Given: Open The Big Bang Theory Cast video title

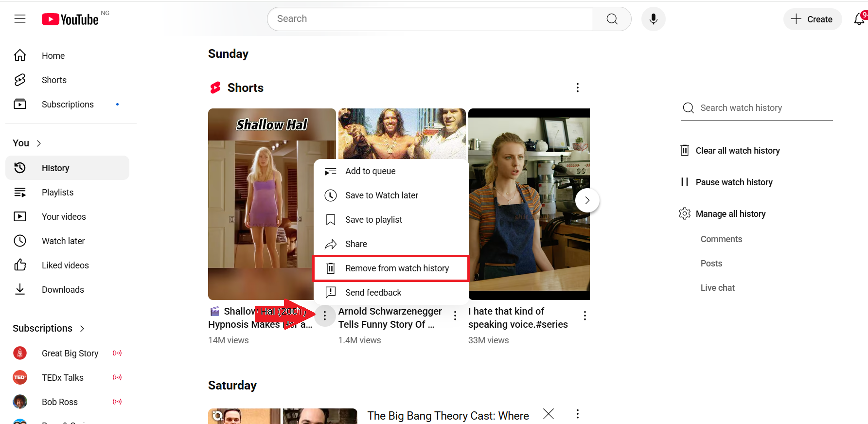Looking at the screenshot, I should (448, 416).
